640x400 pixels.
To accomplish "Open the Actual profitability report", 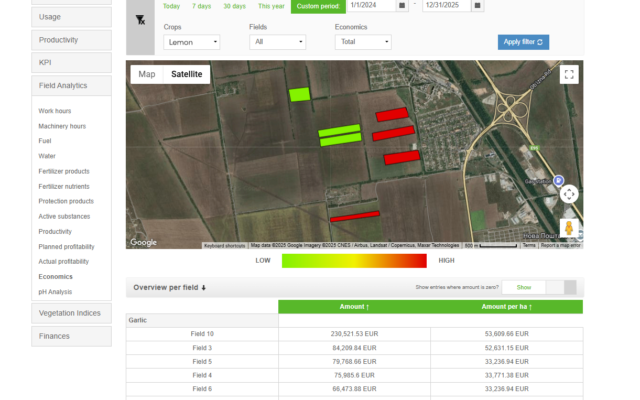I will pyautogui.click(x=63, y=262).
